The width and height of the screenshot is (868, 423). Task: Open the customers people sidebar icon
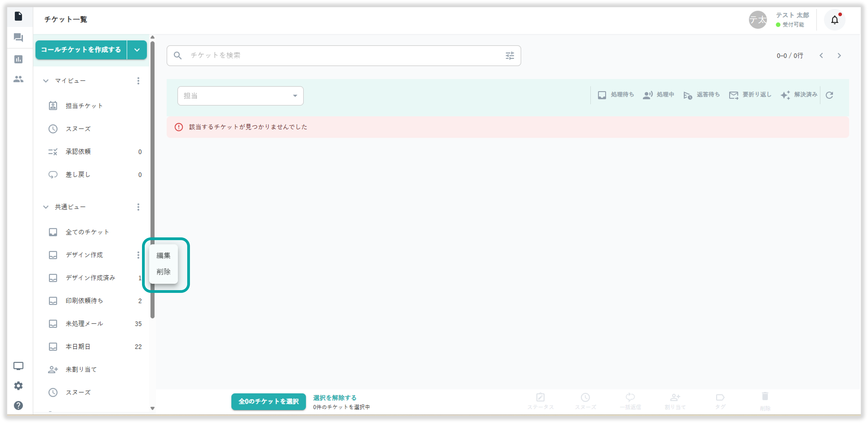19,79
